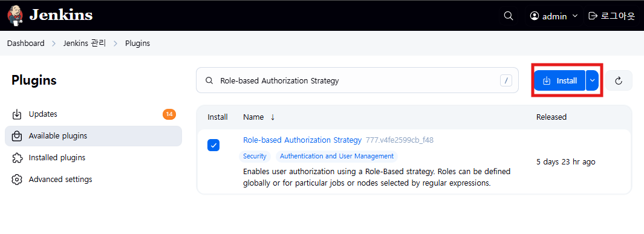Viewport: 644px width, 234px height.
Task: Click the Advanced settings gear icon
Action: pyautogui.click(x=17, y=180)
